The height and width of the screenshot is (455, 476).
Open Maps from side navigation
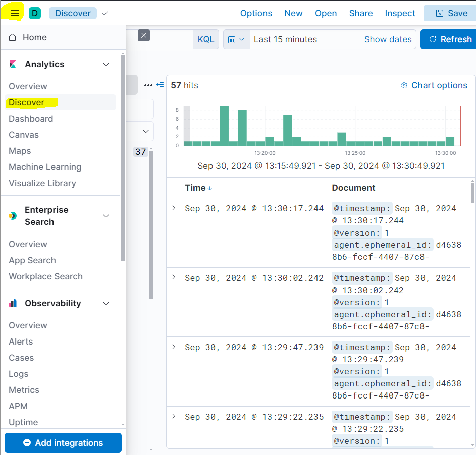coord(20,151)
